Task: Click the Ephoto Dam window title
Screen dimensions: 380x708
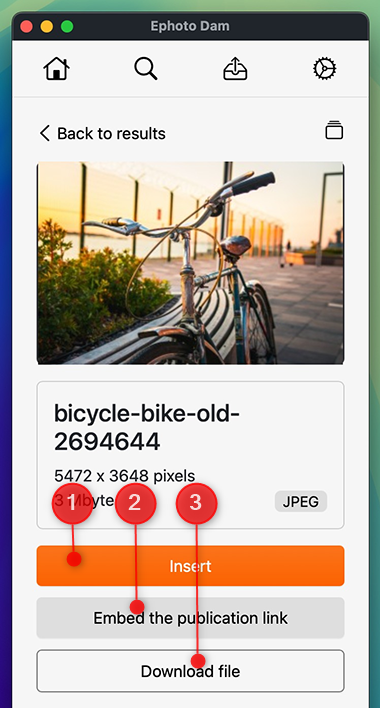Action: coord(190,26)
